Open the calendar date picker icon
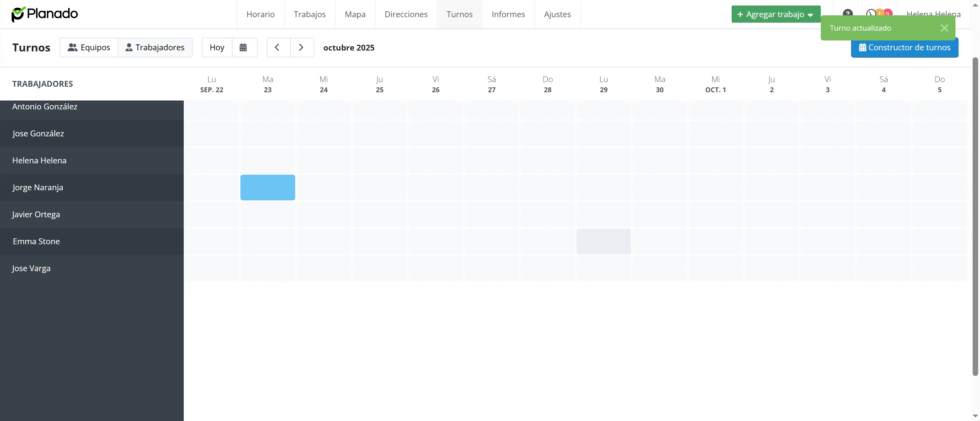This screenshot has height=421, width=980. [x=243, y=47]
